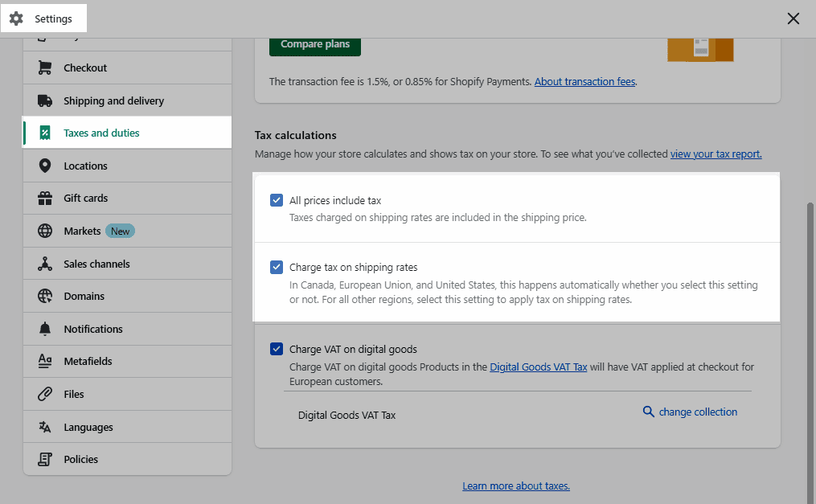Open the Checkout settings section
This screenshot has height=504, width=816.
click(x=128, y=68)
